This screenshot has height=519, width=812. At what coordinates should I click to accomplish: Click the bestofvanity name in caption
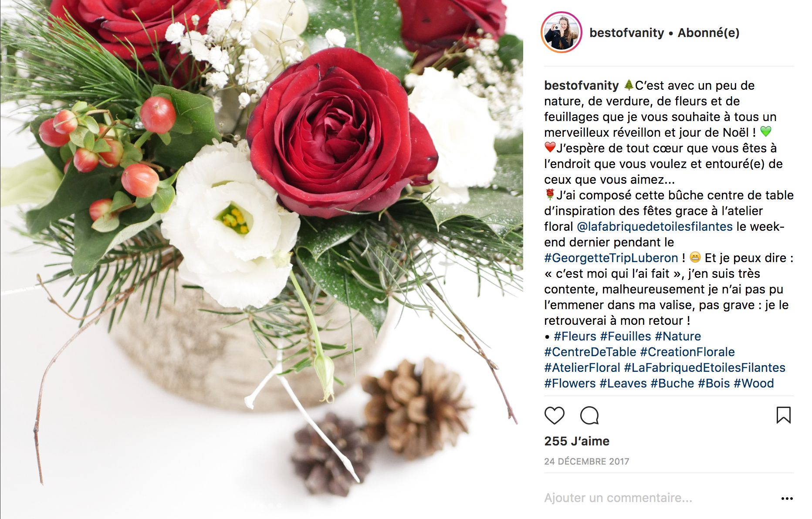581,85
